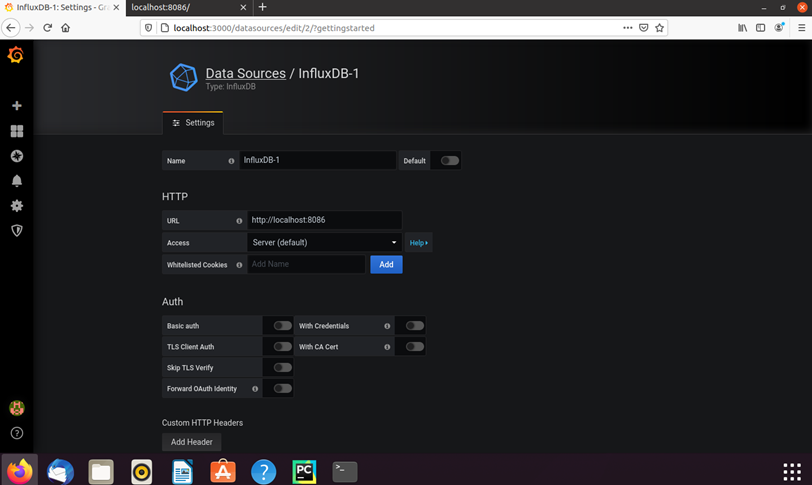
Task: Open Rhythmbox from the dock
Action: [x=141, y=471]
